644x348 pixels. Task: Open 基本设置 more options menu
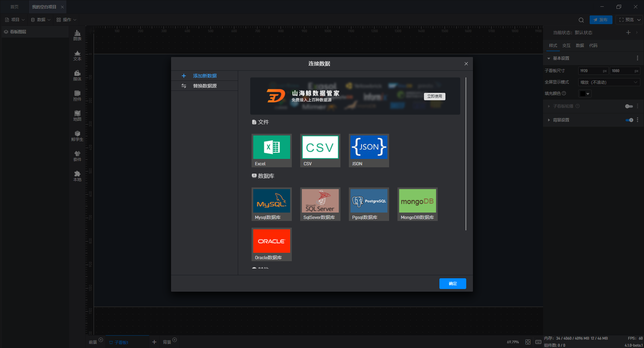[638, 58]
